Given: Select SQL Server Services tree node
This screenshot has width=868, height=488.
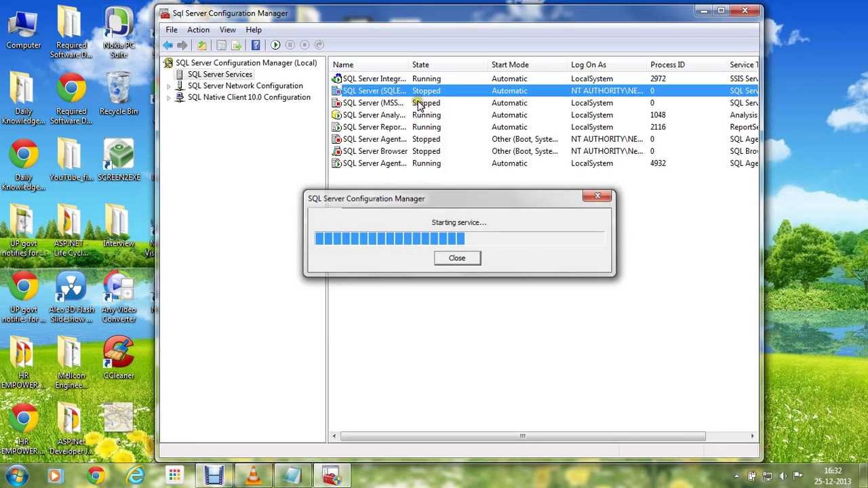Looking at the screenshot, I should click(220, 75).
